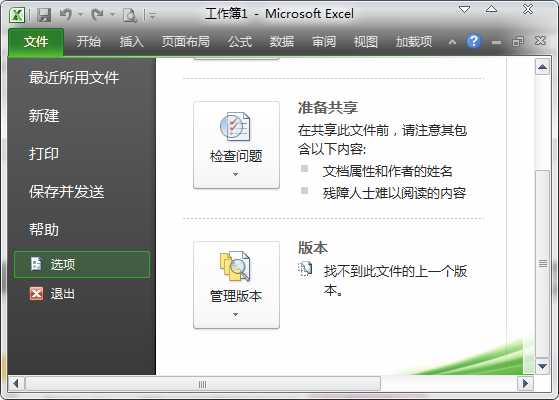Switch to the 插入 ribbon tab
Image resolution: width=559 pixels, height=400 pixels.
132,42
